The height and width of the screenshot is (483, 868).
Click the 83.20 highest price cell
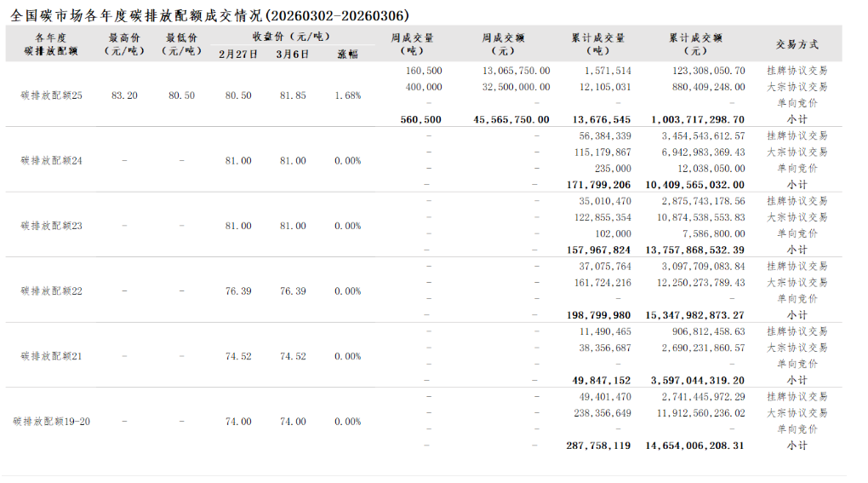click(x=124, y=95)
